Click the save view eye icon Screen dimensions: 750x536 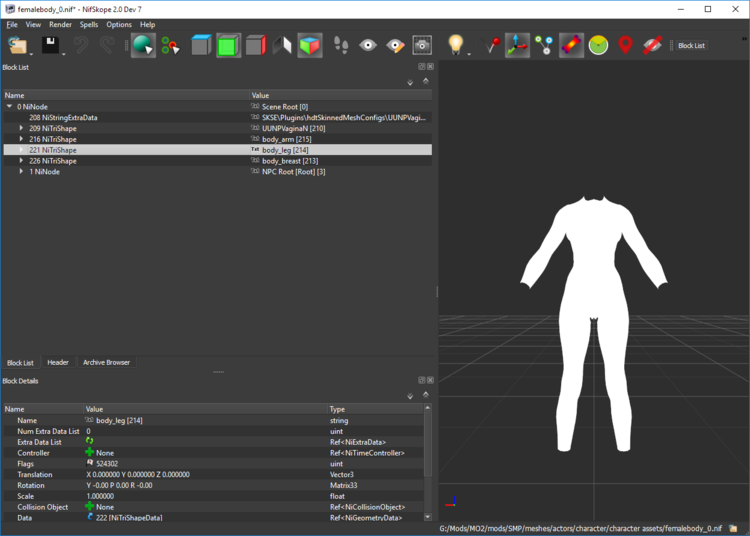(x=368, y=45)
